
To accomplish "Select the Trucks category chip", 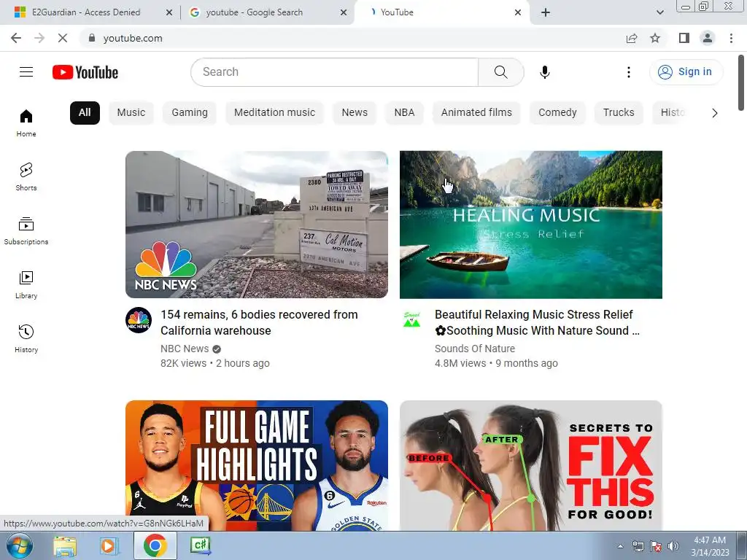I will 619,113.
